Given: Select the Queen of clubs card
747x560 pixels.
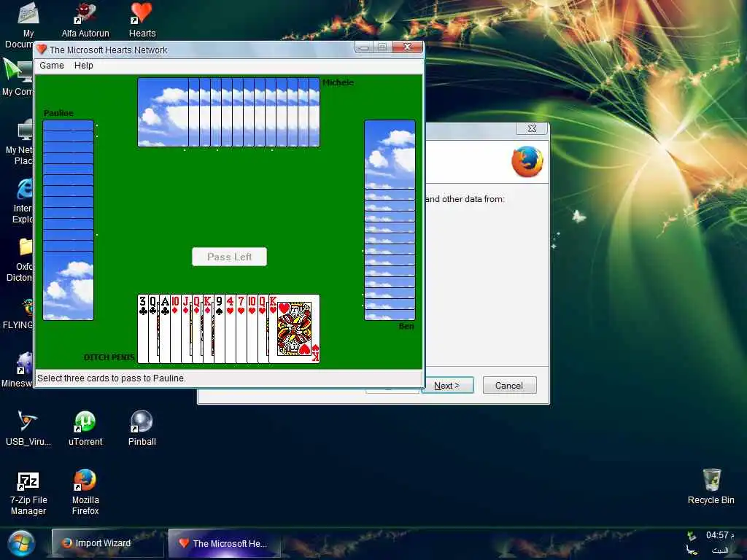Looking at the screenshot, I should (153, 329).
